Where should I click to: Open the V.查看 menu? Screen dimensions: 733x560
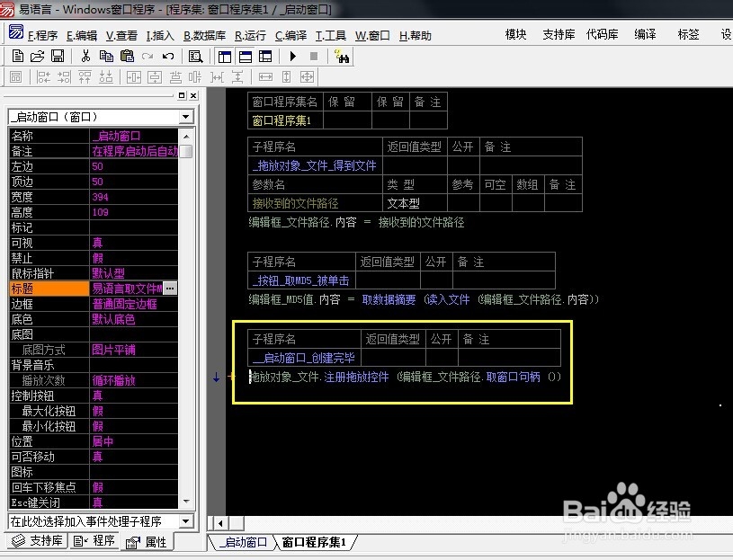pos(121,35)
